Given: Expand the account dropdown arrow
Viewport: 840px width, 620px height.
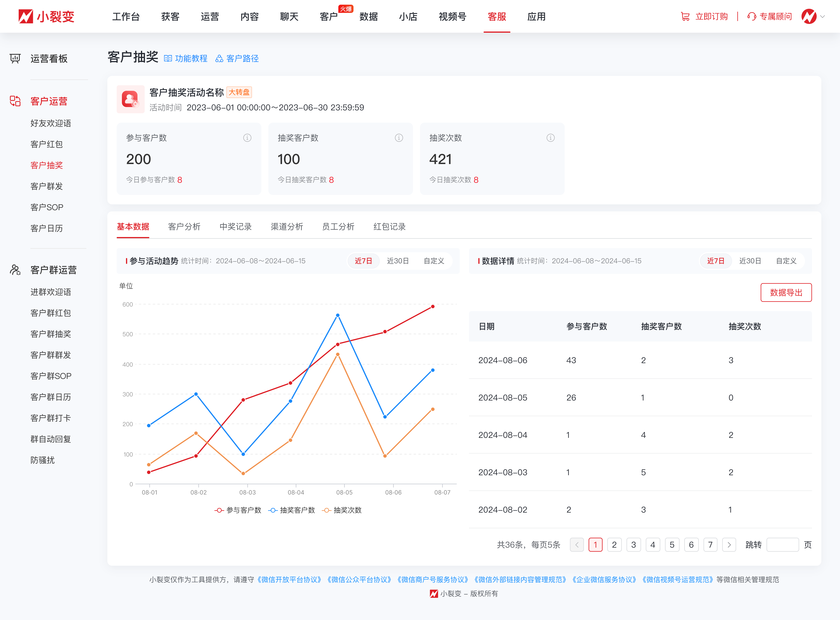Looking at the screenshot, I should [x=823, y=17].
